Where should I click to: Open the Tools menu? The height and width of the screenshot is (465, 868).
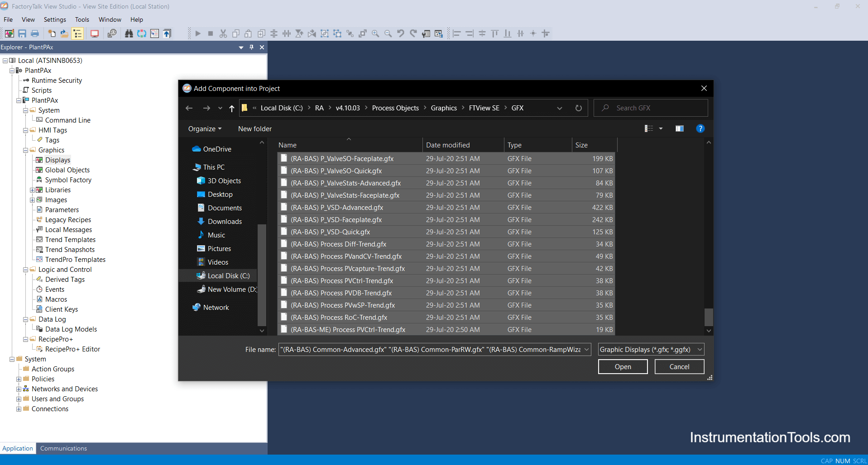[x=82, y=19]
